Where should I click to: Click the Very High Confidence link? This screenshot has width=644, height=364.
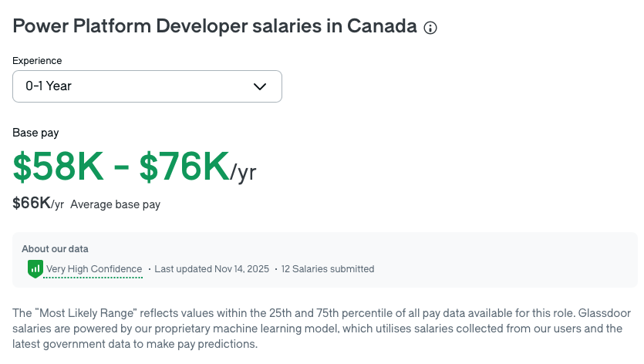[x=94, y=269]
